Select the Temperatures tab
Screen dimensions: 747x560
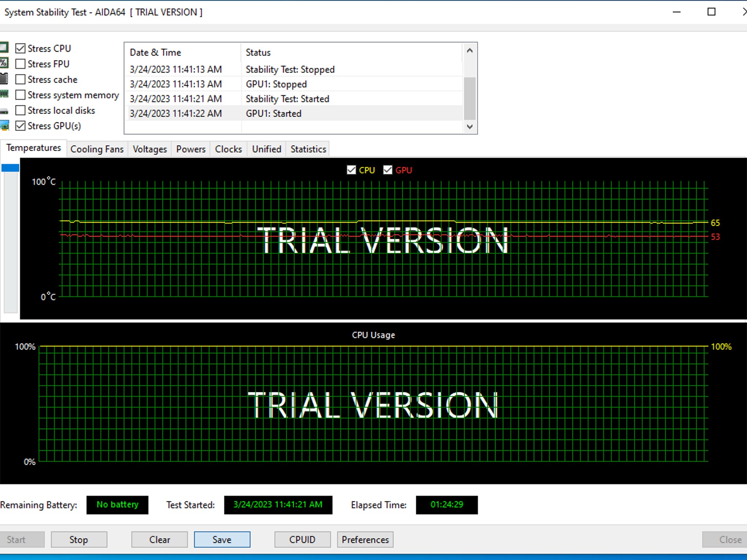pyautogui.click(x=34, y=148)
